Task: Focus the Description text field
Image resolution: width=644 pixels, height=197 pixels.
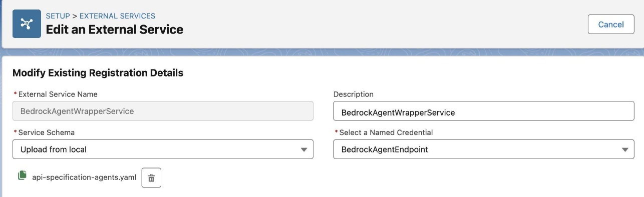Action: [484, 111]
